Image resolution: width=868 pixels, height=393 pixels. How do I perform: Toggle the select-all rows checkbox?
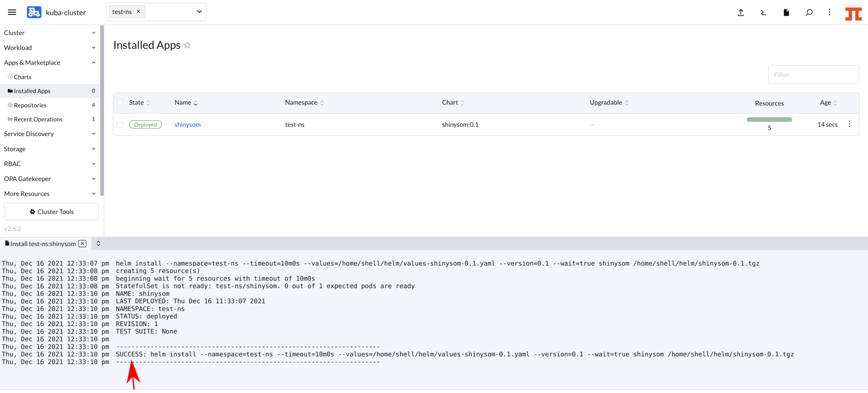[120, 103]
